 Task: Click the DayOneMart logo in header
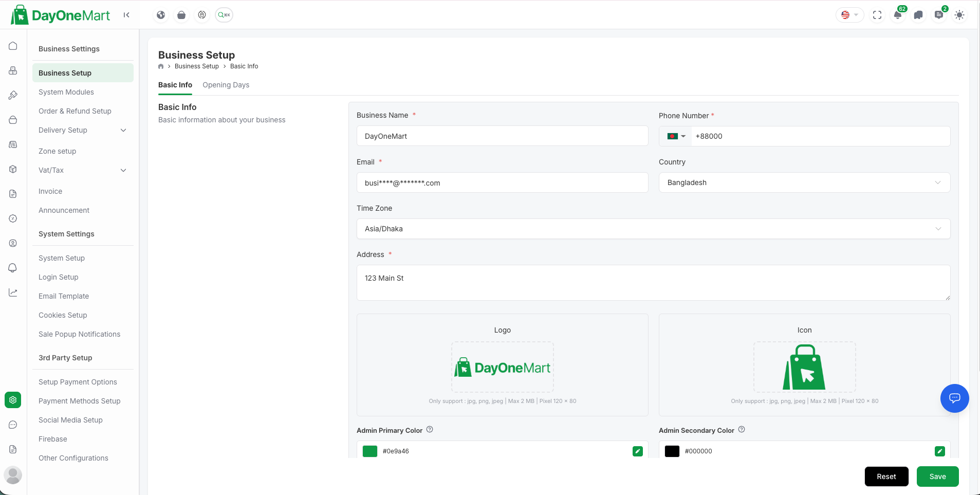60,15
